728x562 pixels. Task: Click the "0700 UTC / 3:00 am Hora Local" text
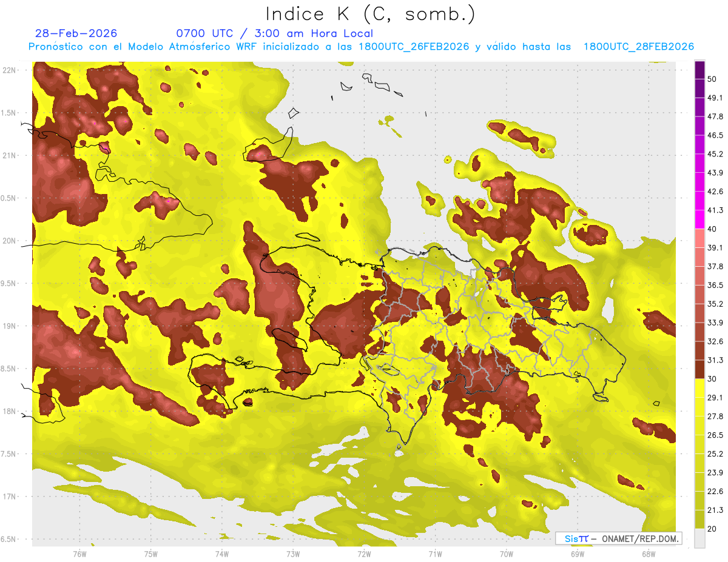tap(275, 33)
